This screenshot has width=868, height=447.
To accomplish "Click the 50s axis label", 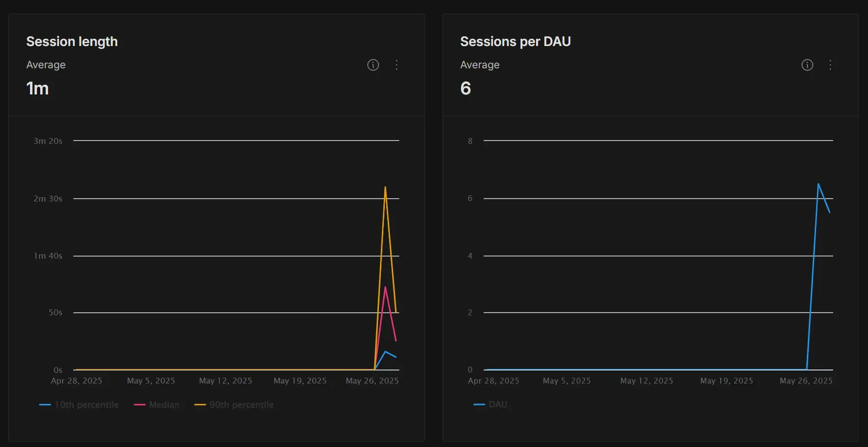I will (55, 312).
